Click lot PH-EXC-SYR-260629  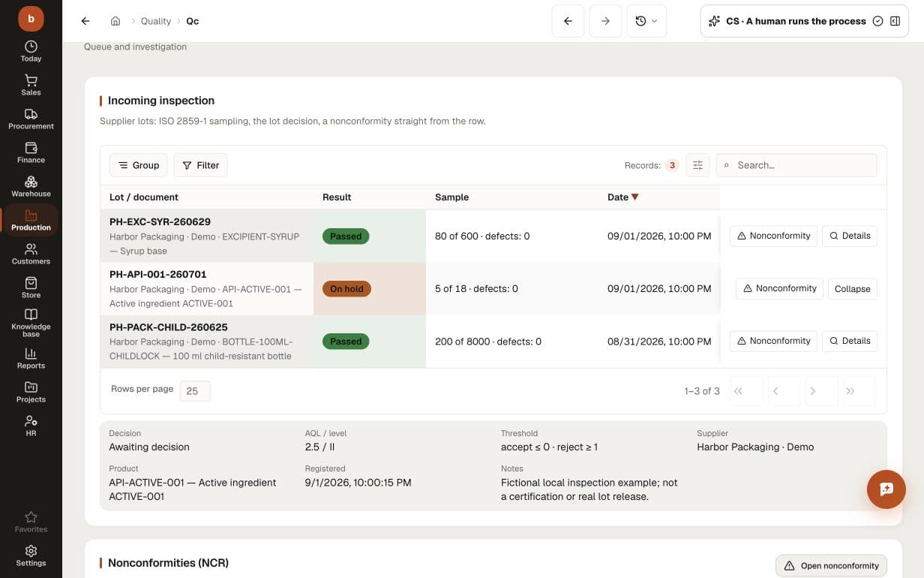(x=160, y=222)
